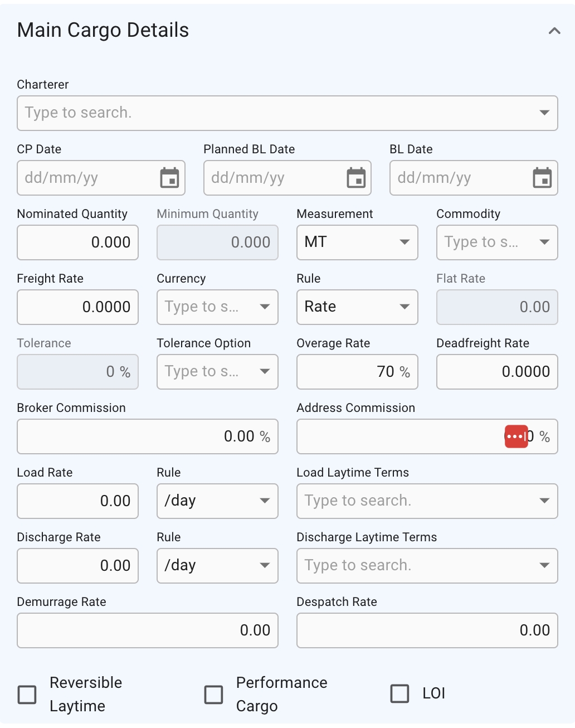Screen dimensions: 575x728
Task: Click the red ellipsis icon in Address Commission
Action: coord(516,436)
